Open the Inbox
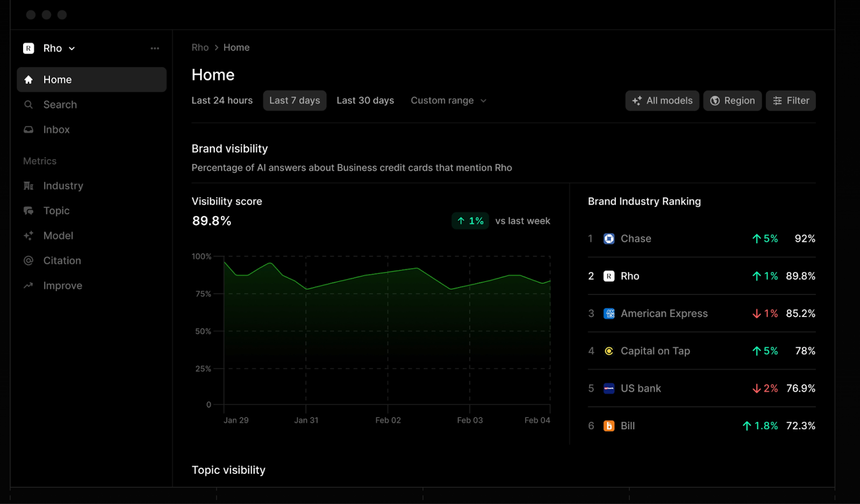This screenshot has width=860, height=504. click(x=56, y=129)
